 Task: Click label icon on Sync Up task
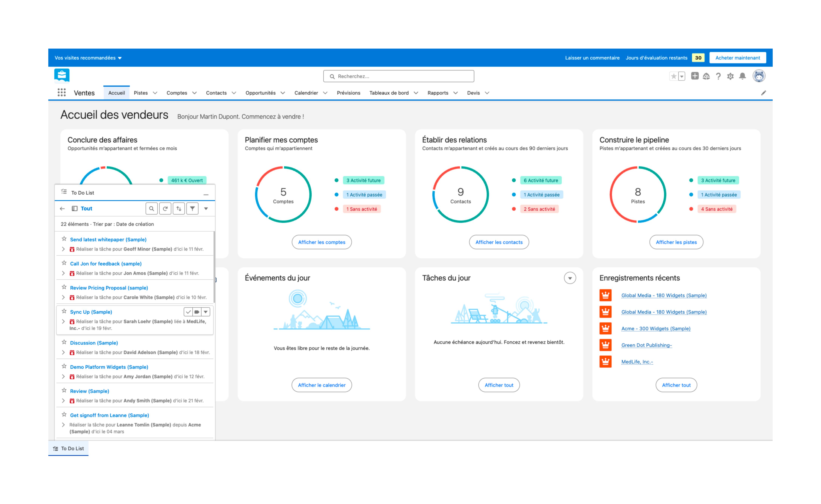(197, 312)
